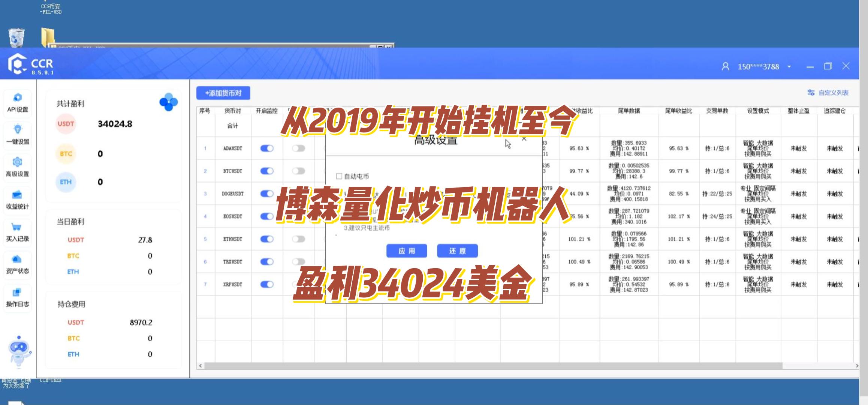The image size is (868, 405).
Task: Toggle 开启监控 switch for DOGEUSDT
Action: pyautogui.click(x=267, y=193)
